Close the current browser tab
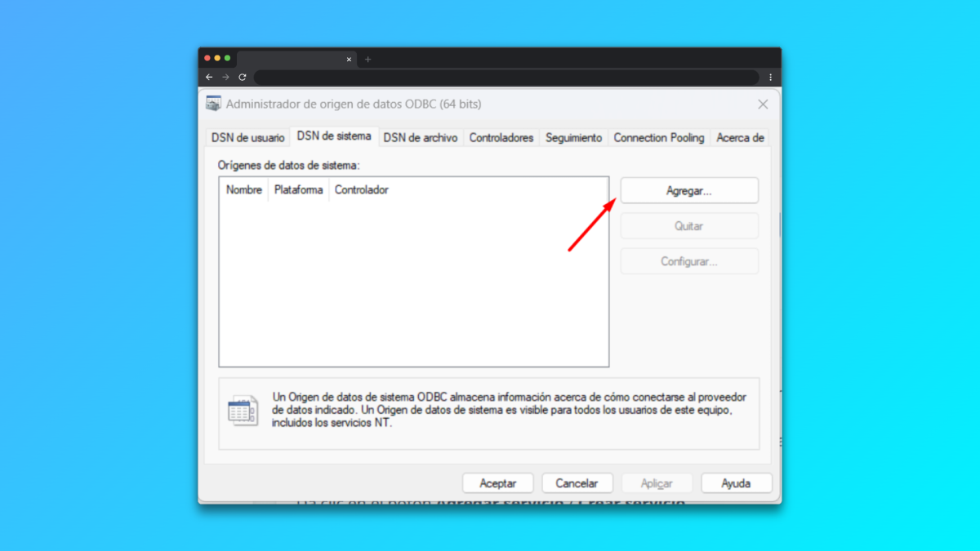980x551 pixels. click(x=349, y=60)
